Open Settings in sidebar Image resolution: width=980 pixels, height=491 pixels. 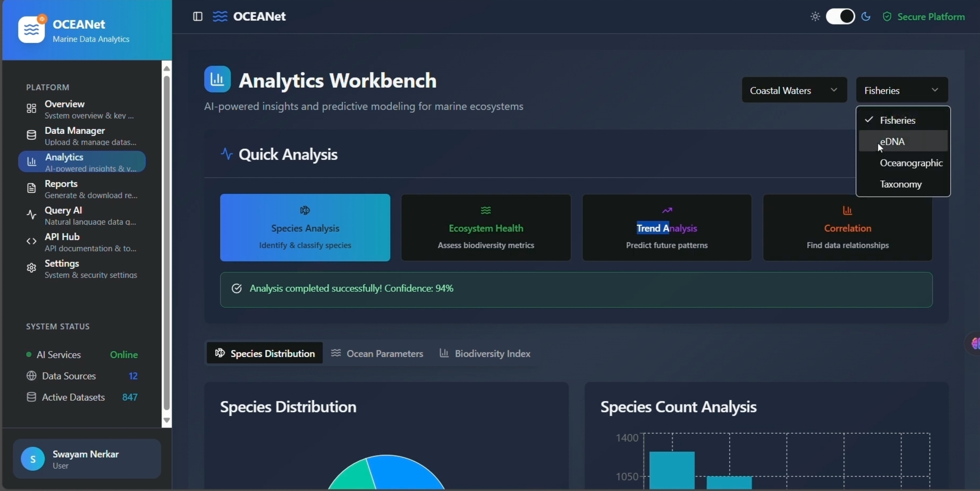pyautogui.click(x=82, y=268)
